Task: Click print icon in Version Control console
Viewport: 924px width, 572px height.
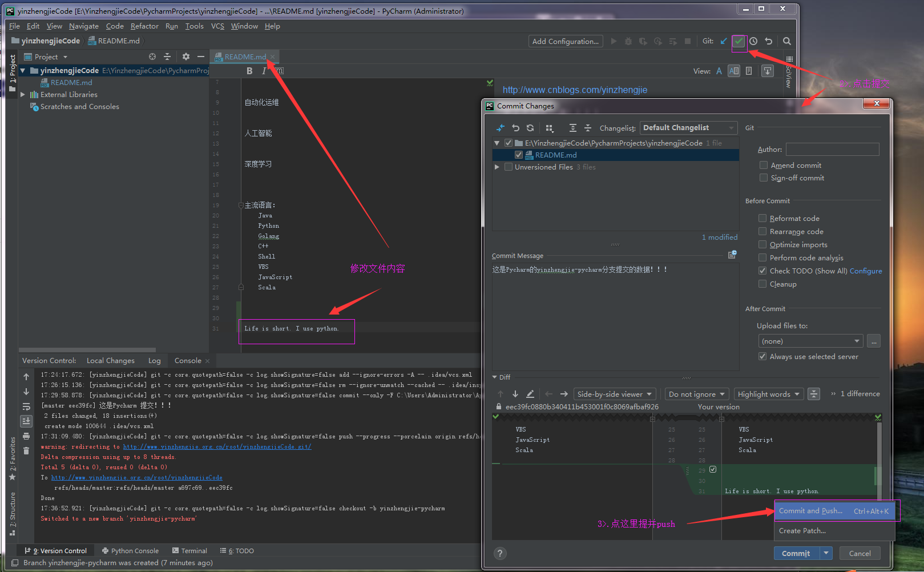Action: 26,436
